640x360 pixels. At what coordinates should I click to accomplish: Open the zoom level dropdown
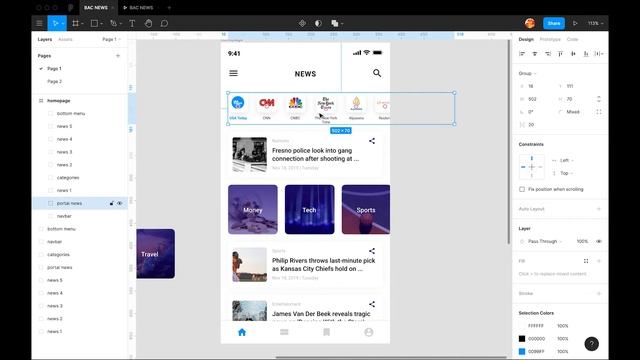click(x=595, y=23)
